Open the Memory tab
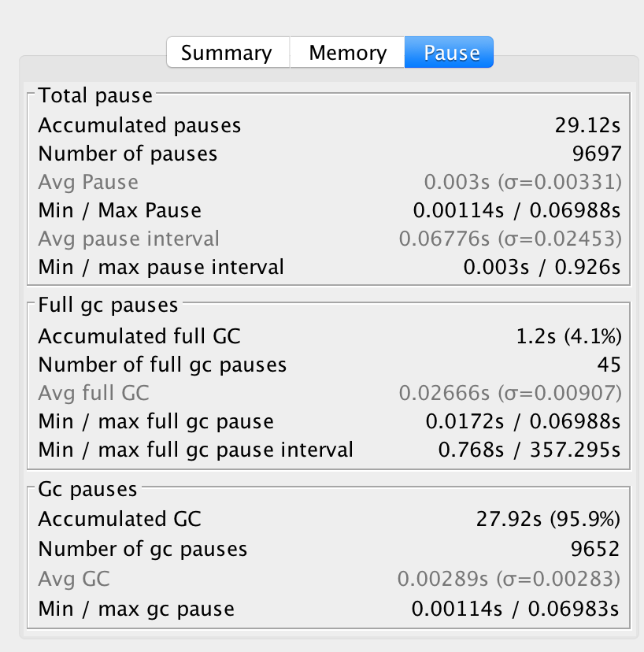 (347, 53)
